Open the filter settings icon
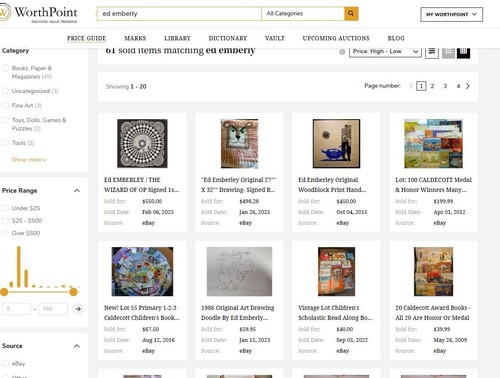The image size is (500, 378). pyautogui.click(x=432, y=51)
